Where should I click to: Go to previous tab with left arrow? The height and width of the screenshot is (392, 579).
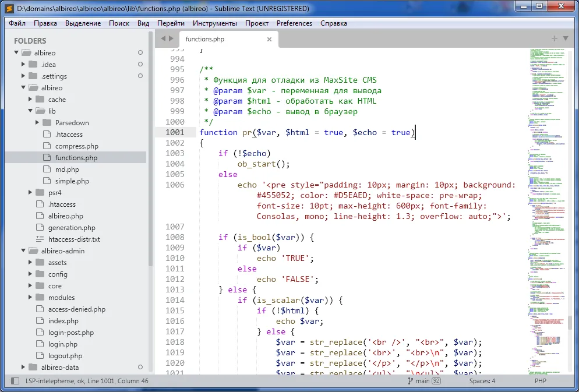[x=163, y=38]
